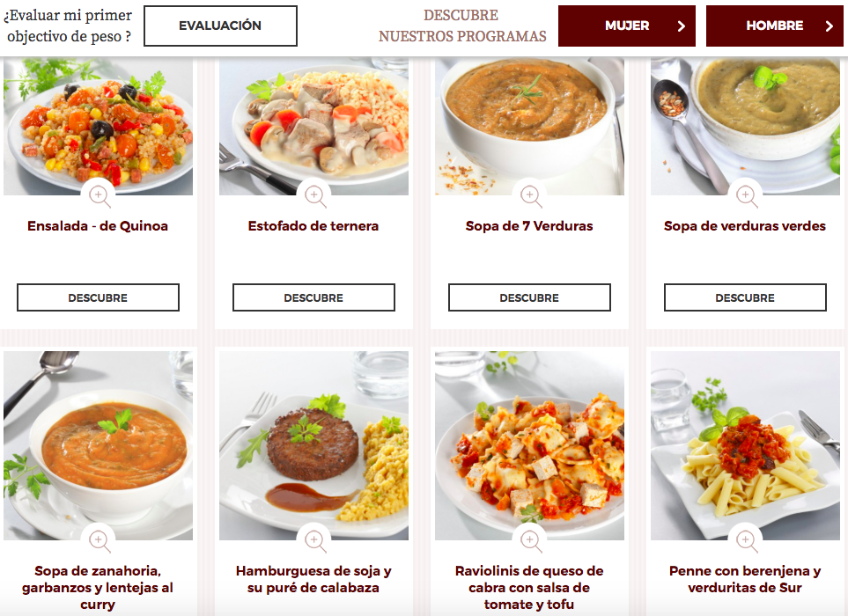
Task: Open the MUJER programs button
Action: point(627,26)
